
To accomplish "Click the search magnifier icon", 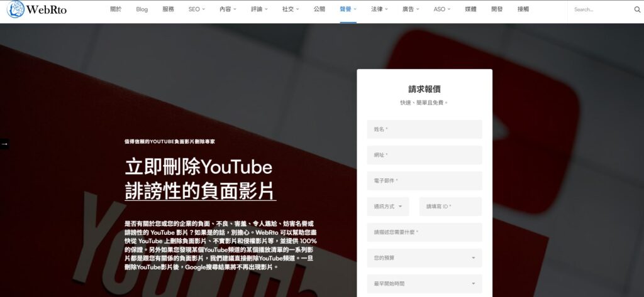I will pos(637,9).
